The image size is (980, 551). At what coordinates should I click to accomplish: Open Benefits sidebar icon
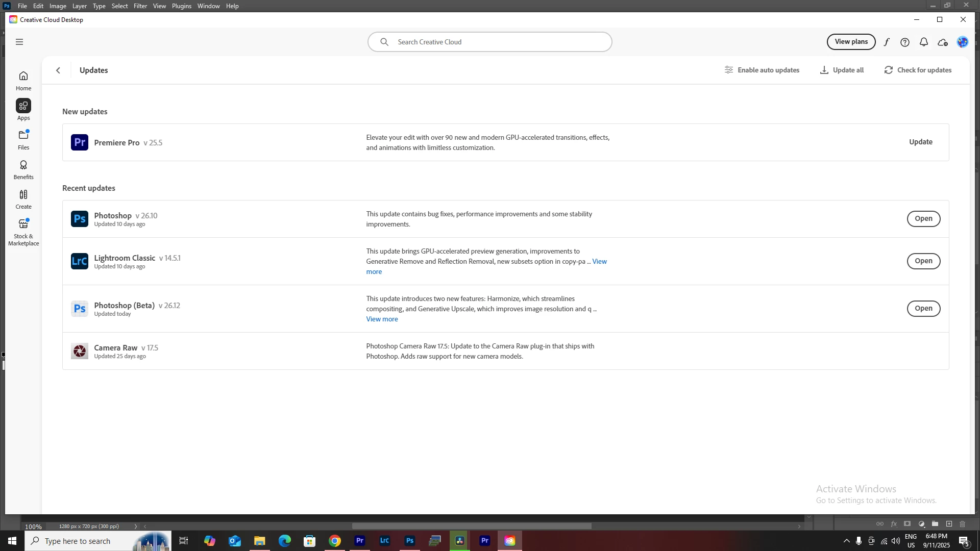point(23,169)
